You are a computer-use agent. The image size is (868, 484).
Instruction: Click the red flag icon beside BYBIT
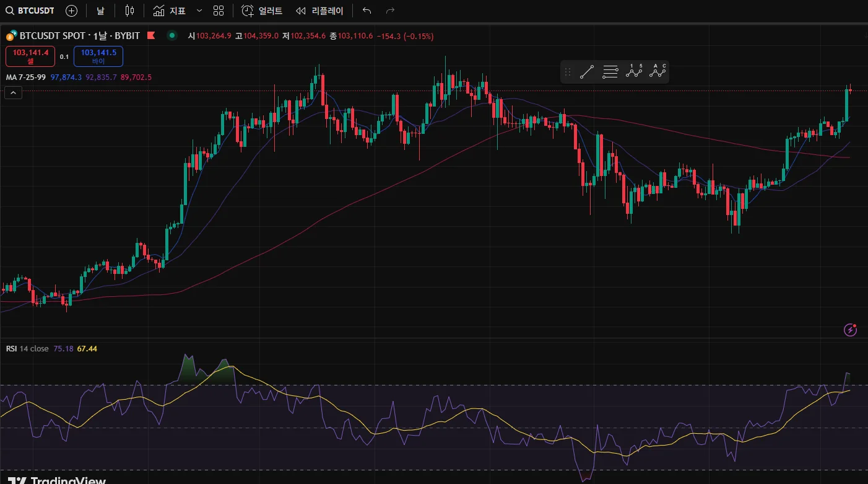(x=150, y=36)
